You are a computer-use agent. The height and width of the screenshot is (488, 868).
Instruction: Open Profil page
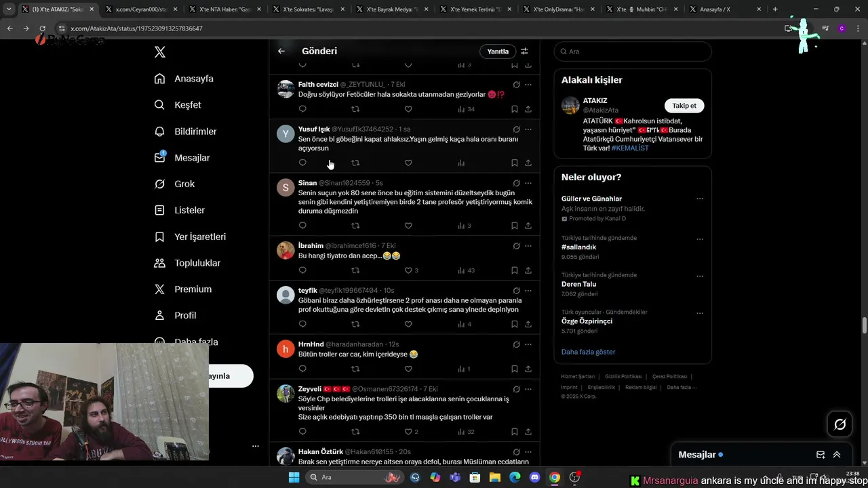[175, 315]
